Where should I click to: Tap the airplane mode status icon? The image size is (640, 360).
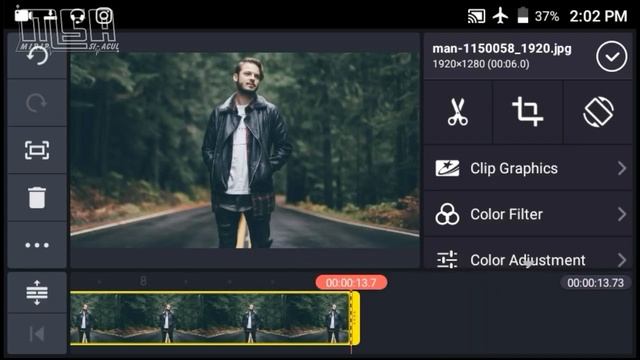(x=500, y=16)
